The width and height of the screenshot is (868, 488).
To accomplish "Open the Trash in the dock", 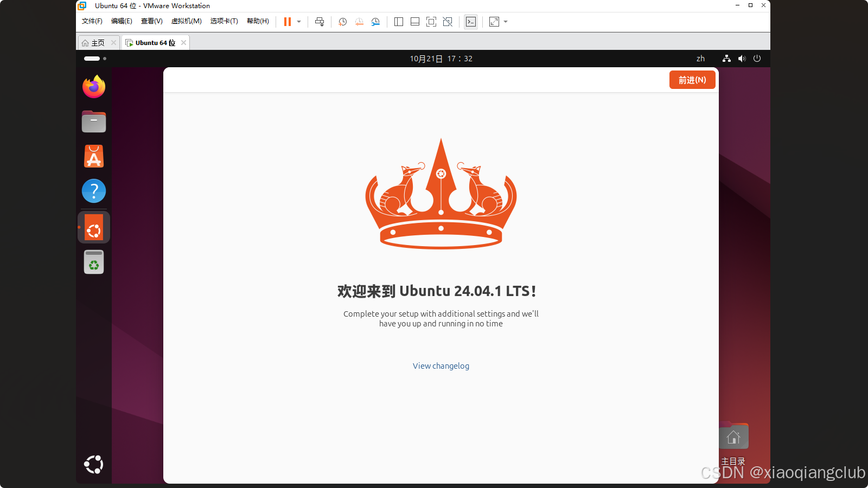I will pyautogui.click(x=94, y=262).
